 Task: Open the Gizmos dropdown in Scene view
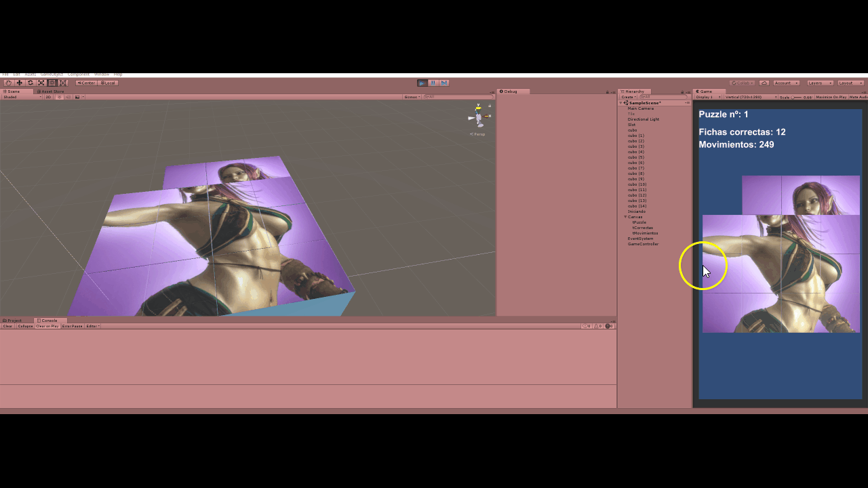pos(412,97)
